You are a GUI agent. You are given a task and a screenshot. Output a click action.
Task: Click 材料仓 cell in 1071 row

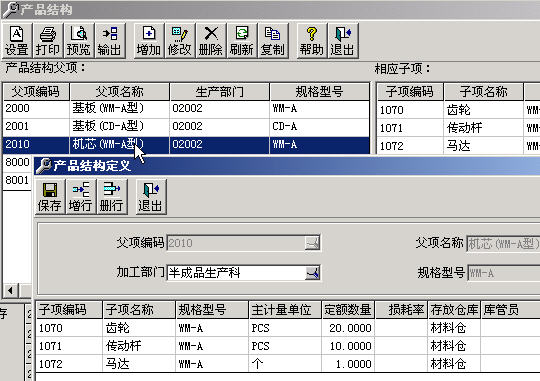[454, 346]
